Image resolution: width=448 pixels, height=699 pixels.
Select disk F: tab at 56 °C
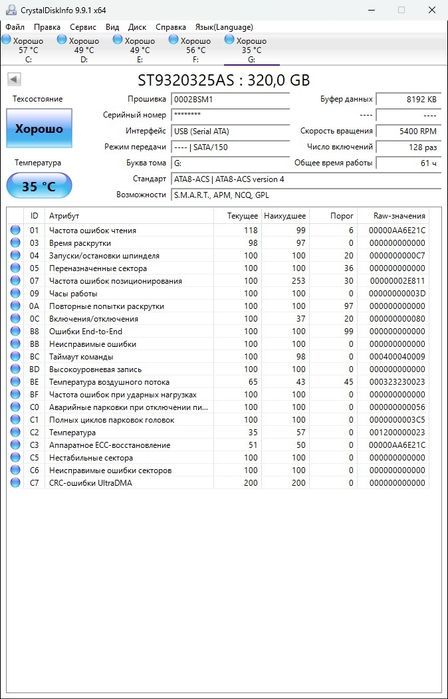click(196, 50)
